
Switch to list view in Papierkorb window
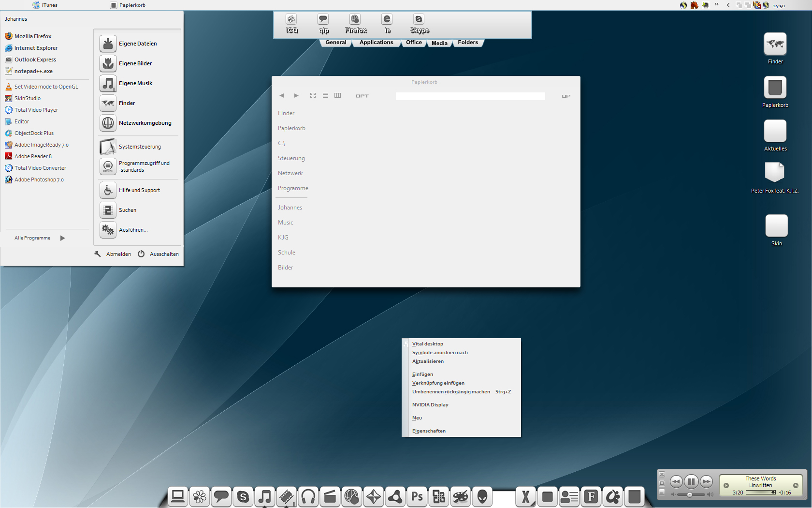tap(325, 96)
